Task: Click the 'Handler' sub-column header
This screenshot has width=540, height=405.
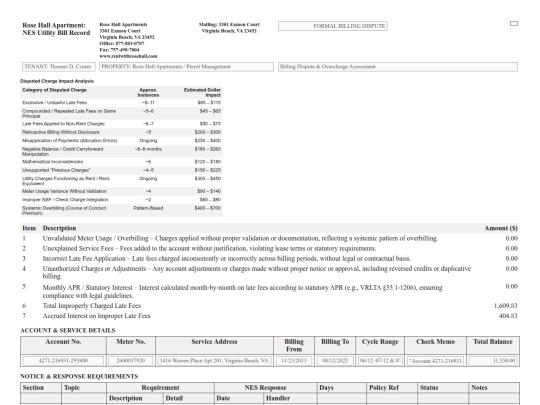Action: coord(278,398)
